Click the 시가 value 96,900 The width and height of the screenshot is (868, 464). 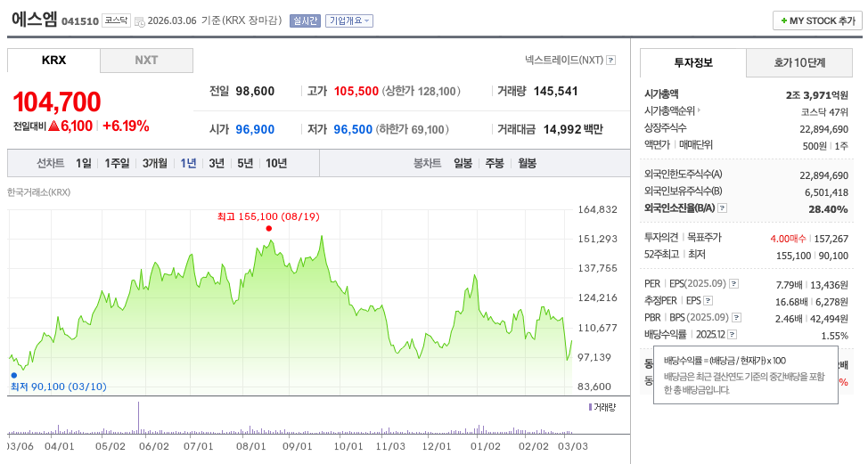click(x=255, y=129)
